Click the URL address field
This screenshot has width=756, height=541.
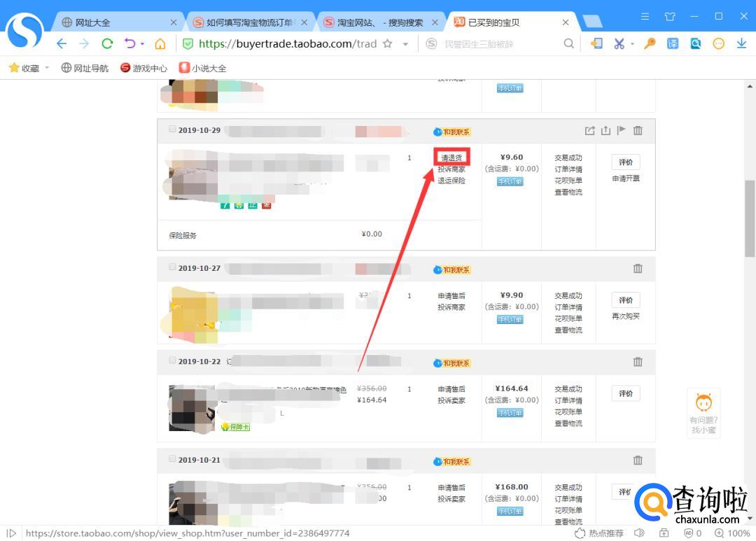(288, 44)
